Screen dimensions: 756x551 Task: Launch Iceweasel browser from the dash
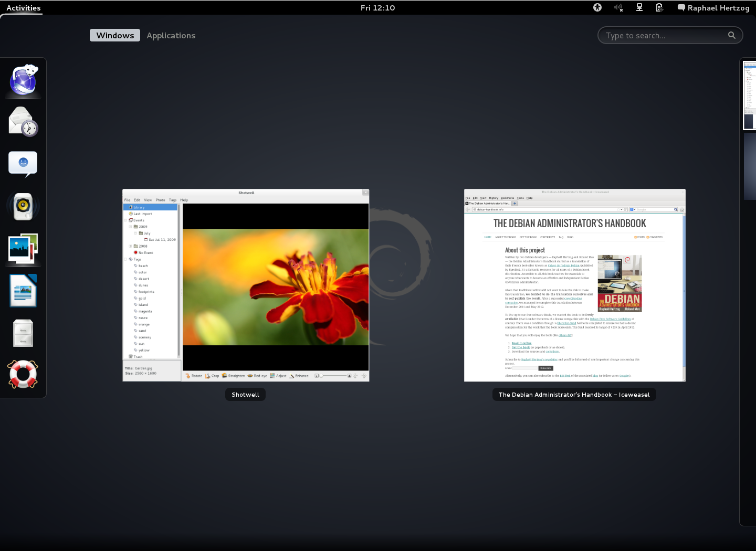(x=23, y=80)
